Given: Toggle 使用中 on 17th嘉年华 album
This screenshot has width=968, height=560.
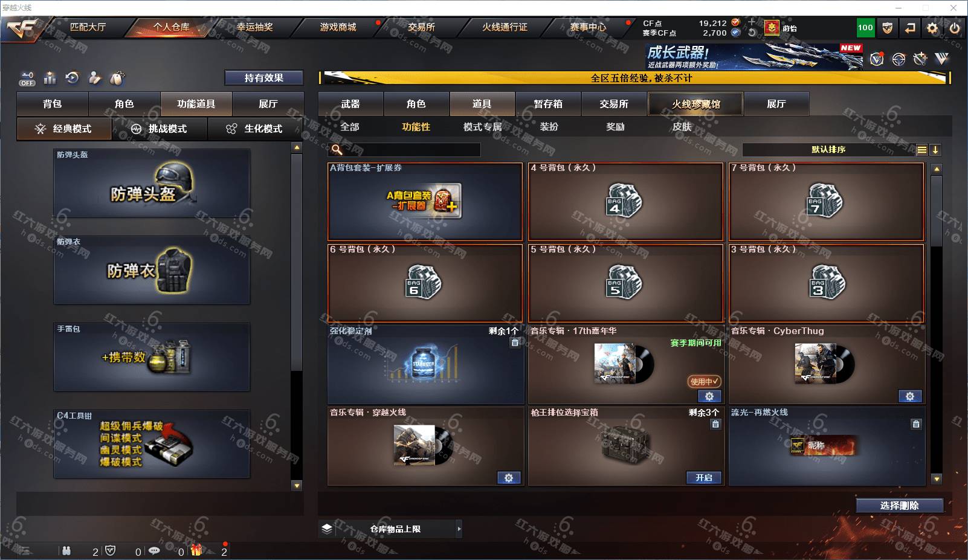Looking at the screenshot, I should (705, 381).
